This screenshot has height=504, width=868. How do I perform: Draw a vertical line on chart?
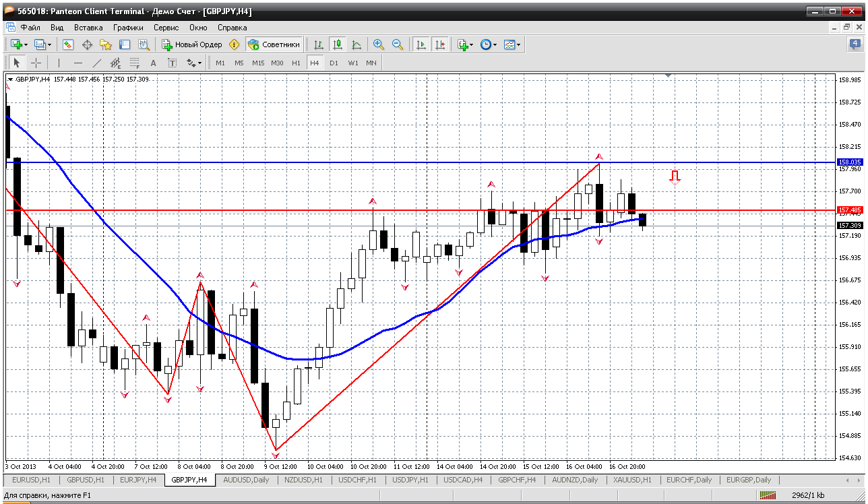tap(59, 63)
